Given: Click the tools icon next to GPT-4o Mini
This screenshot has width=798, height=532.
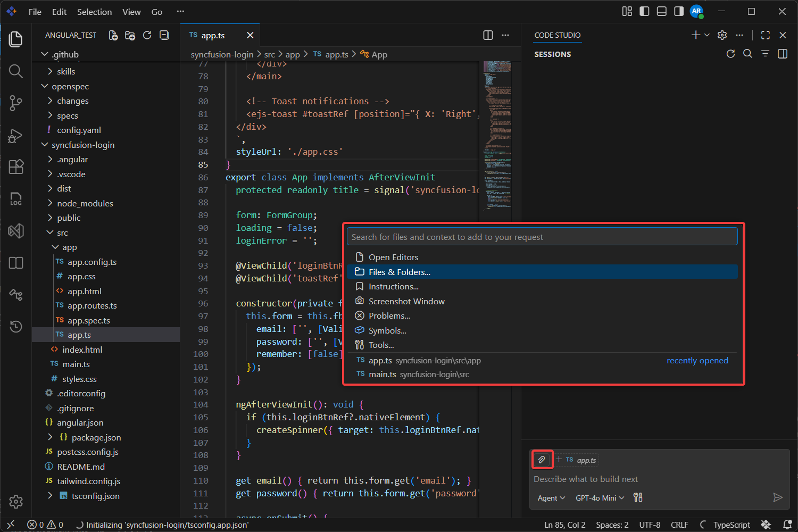Looking at the screenshot, I should pos(637,497).
